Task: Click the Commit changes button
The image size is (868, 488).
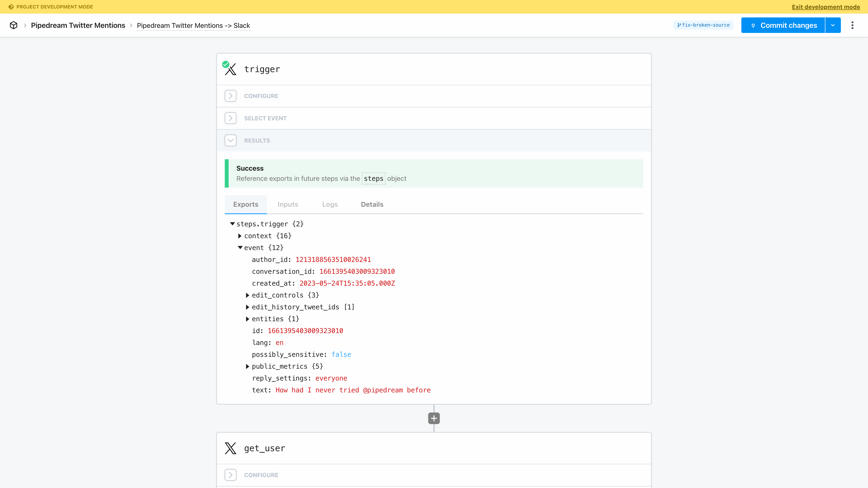Action: [783, 25]
